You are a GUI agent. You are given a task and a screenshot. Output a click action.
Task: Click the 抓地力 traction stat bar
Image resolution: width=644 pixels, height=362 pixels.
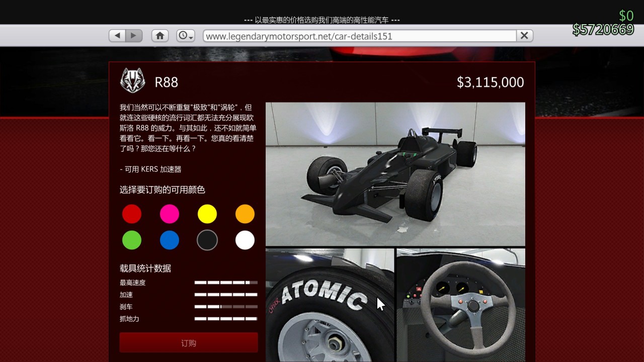pos(226,319)
